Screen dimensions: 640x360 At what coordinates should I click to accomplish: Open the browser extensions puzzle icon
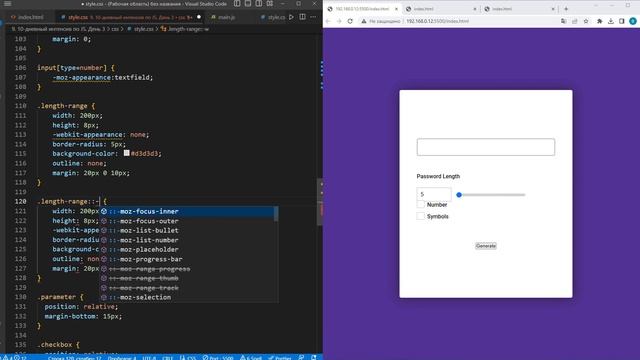coord(599,21)
